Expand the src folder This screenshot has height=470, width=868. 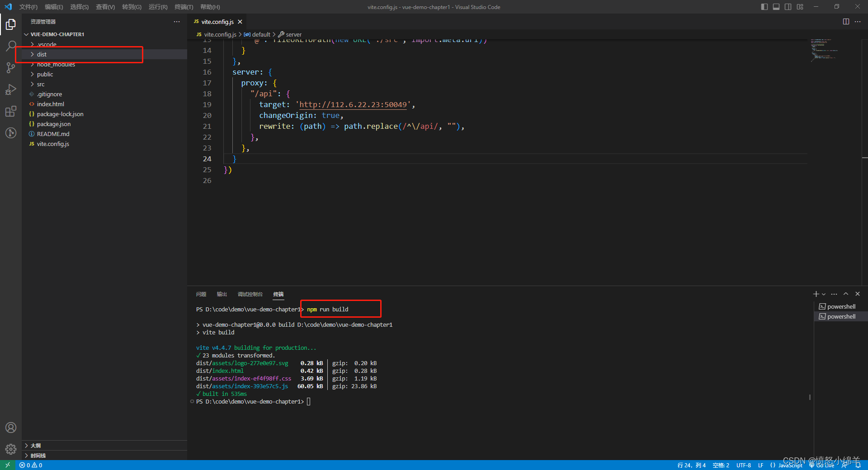[104, 84]
